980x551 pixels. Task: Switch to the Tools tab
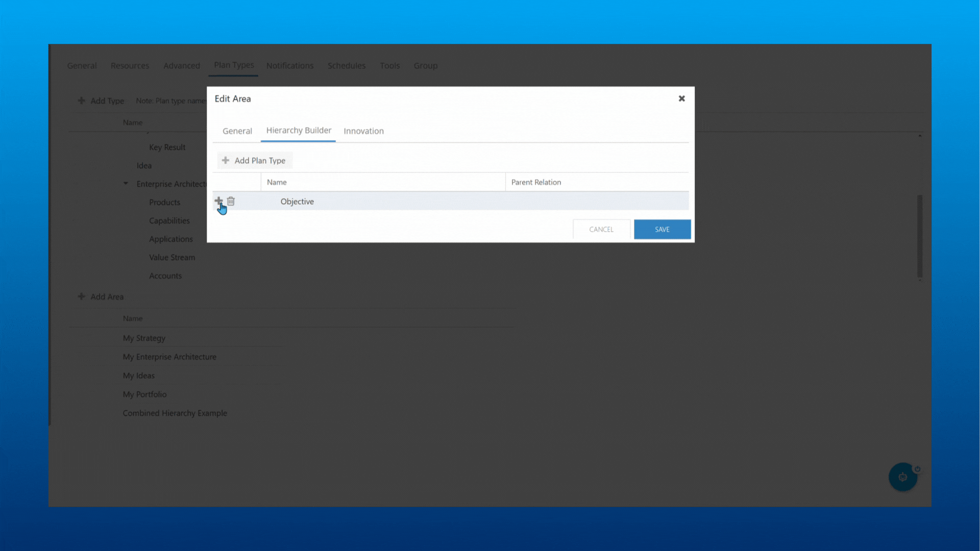[x=389, y=66]
